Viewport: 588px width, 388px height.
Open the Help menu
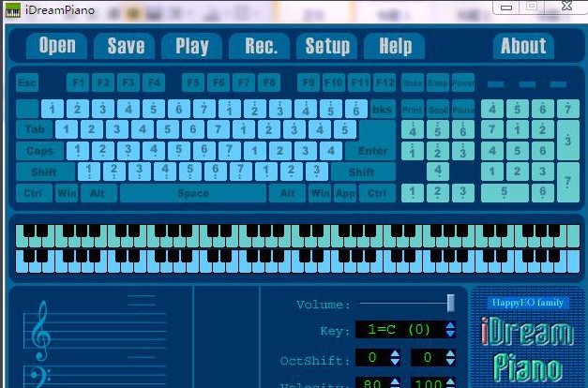tap(395, 46)
